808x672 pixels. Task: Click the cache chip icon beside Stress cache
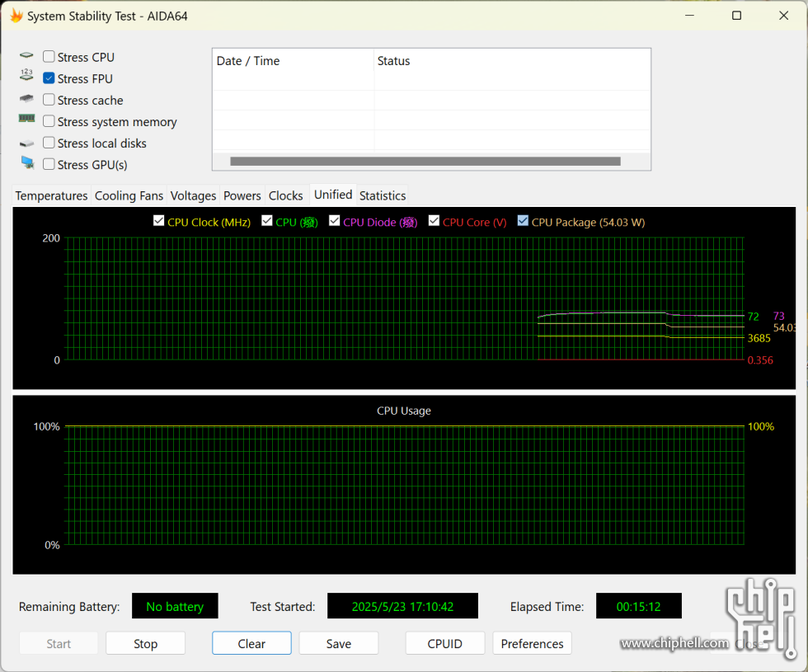(x=26, y=98)
